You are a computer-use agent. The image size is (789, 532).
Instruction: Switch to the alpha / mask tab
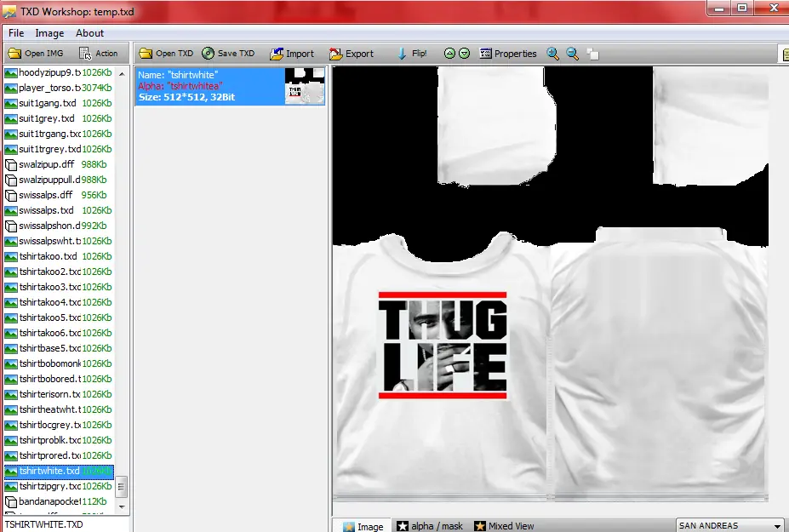(430, 526)
